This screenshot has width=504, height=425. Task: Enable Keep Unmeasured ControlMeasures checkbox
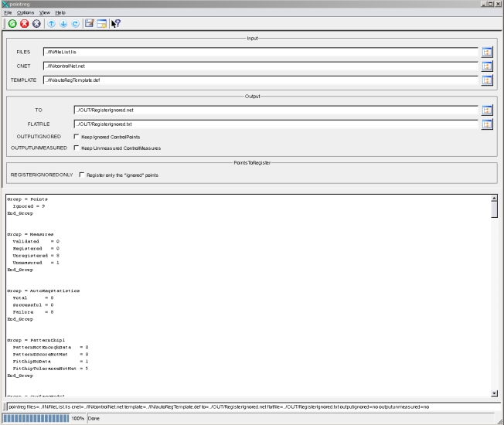click(x=77, y=148)
